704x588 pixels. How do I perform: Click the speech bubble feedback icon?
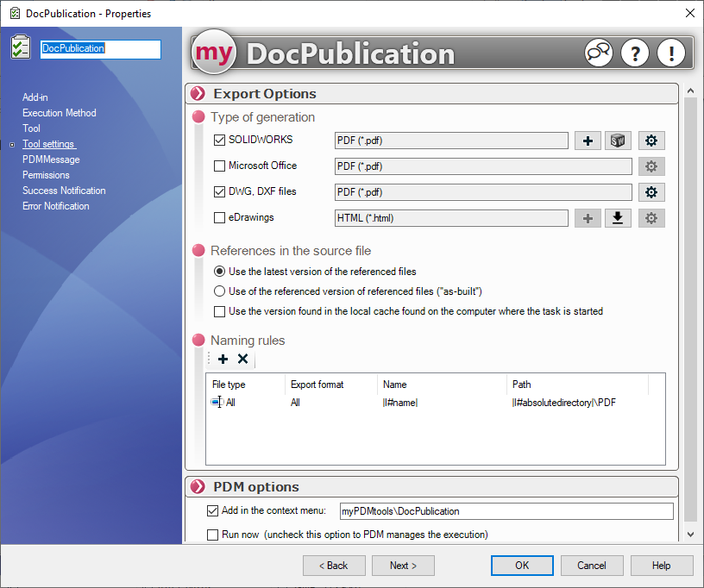pos(598,53)
